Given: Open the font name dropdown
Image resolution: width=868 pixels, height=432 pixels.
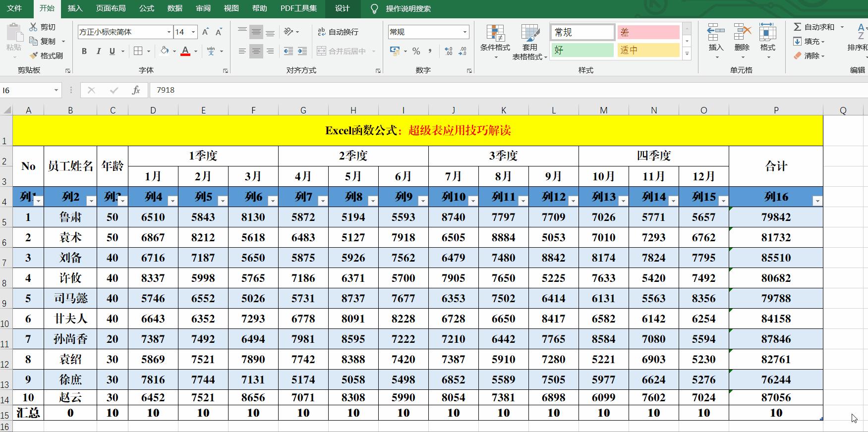Looking at the screenshot, I should point(169,32).
